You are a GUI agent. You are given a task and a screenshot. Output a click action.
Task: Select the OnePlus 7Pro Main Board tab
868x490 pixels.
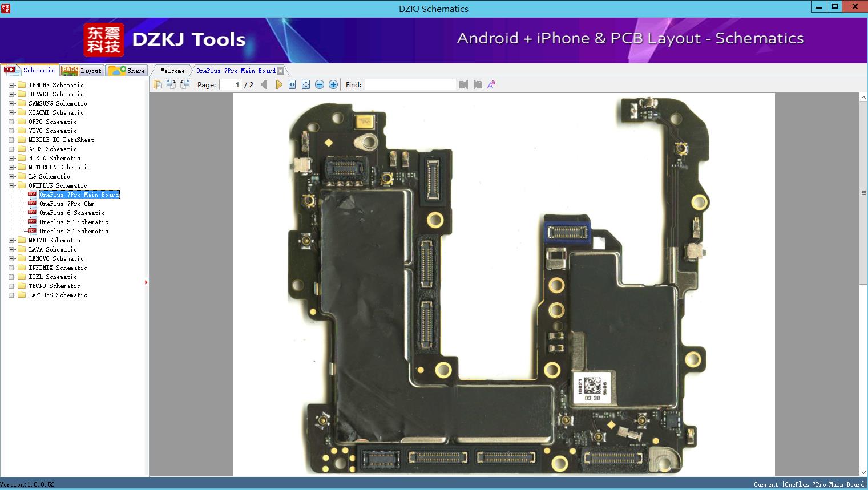point(236,71)
